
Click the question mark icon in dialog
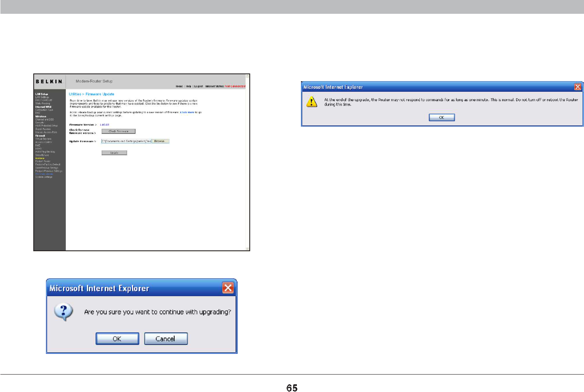(64, 312)
